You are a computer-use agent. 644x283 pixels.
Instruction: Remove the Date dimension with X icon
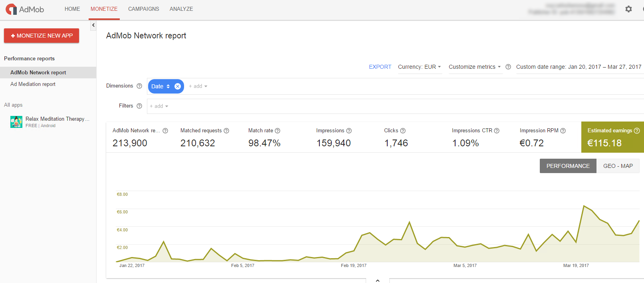(178, 86)
